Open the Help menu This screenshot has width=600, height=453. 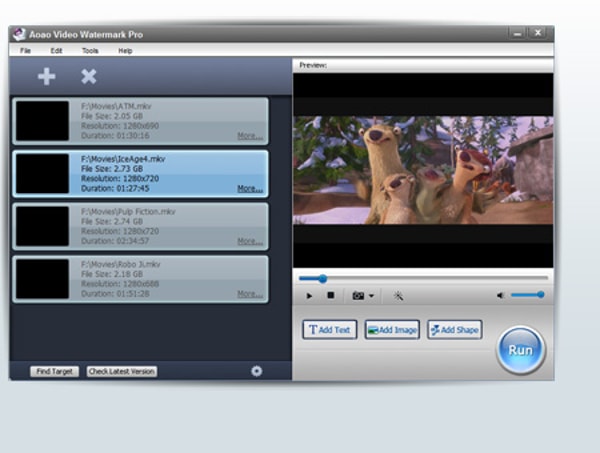coord(125,51)
